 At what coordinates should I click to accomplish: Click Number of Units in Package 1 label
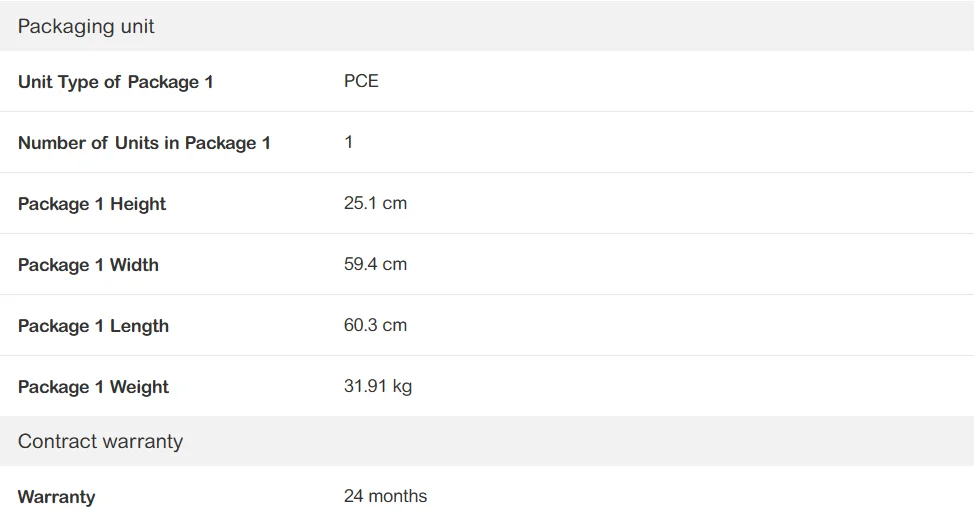(x=144, y=143)
